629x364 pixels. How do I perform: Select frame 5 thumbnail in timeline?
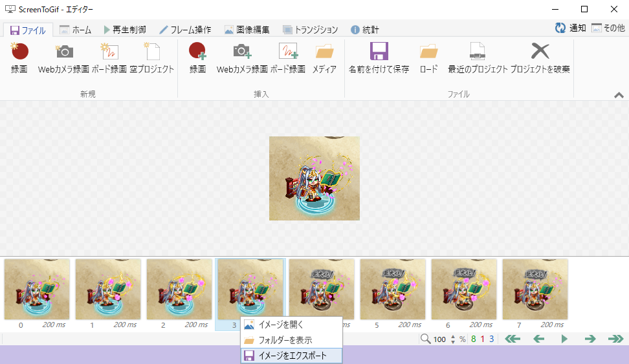point(393,289)
